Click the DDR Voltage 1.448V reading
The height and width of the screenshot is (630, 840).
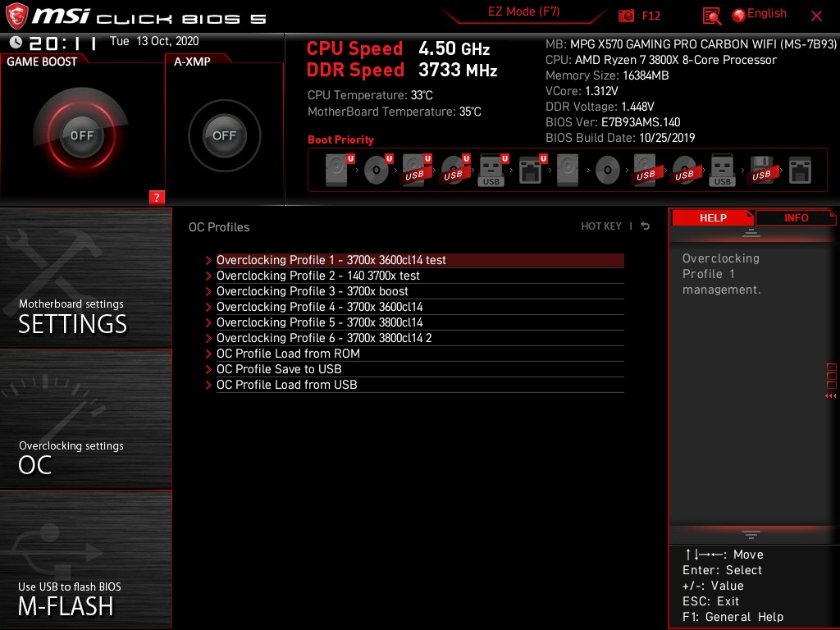pyautogui.click(x=600, y=107)
